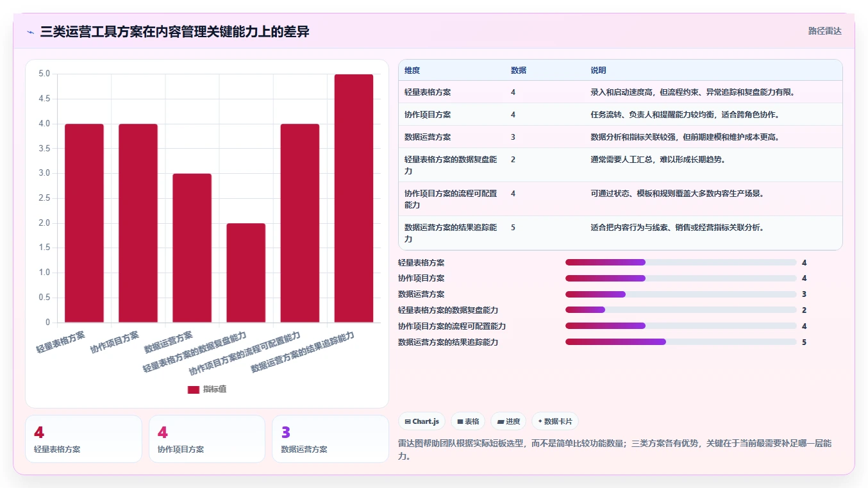This screenshot has height=488, width=868.
Task: Select the Chart.js tag chip
Action: click(x=422, y=421)
